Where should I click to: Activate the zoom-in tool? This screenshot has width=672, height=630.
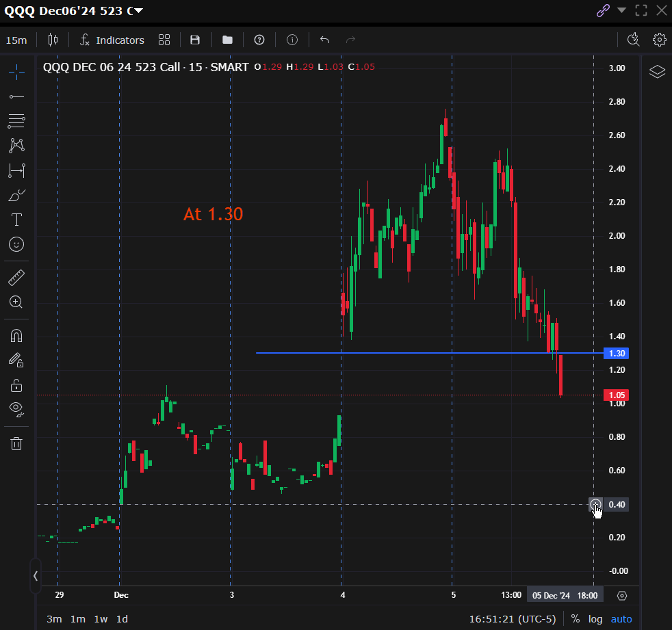point(16,302)
